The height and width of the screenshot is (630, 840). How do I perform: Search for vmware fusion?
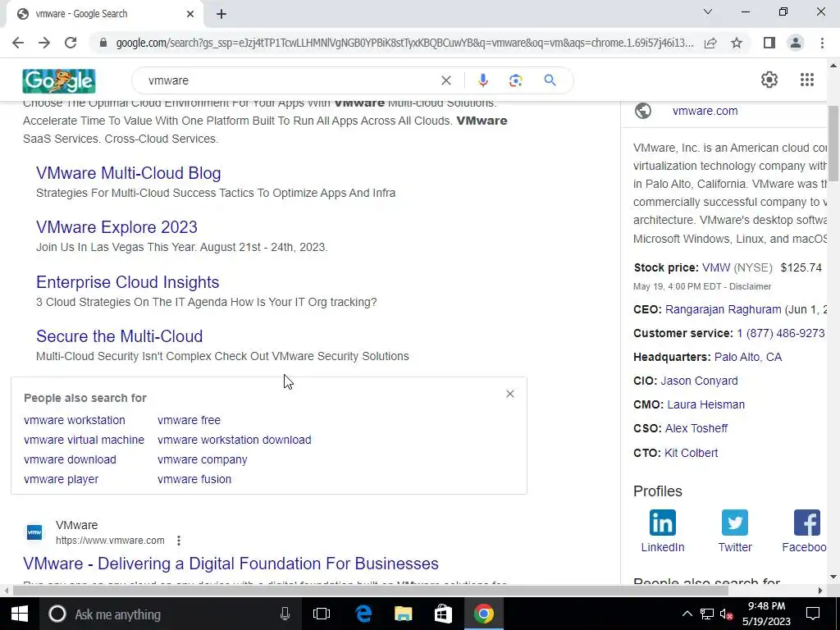click(194, 479)
